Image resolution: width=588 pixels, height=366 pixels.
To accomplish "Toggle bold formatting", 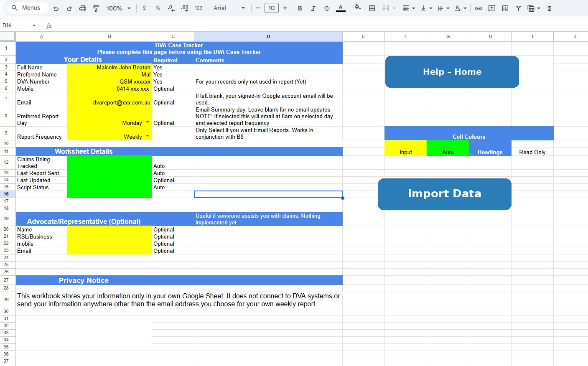I will [300, 8].
